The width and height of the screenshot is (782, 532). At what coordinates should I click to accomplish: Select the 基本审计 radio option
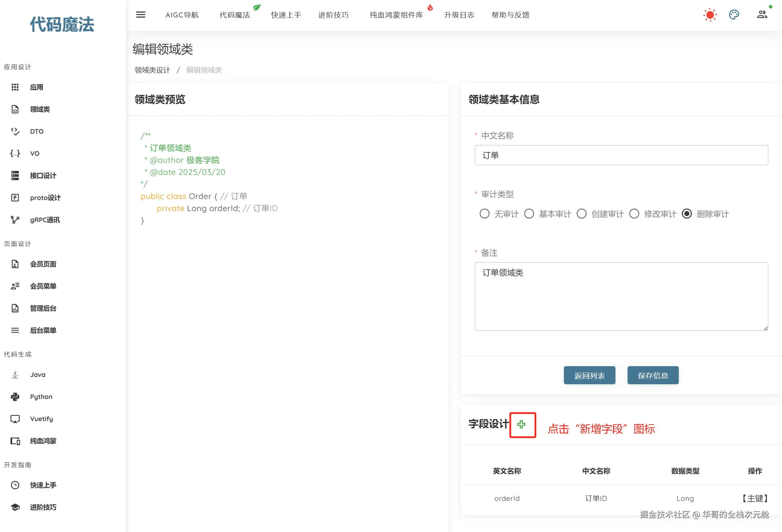(529, 214)
